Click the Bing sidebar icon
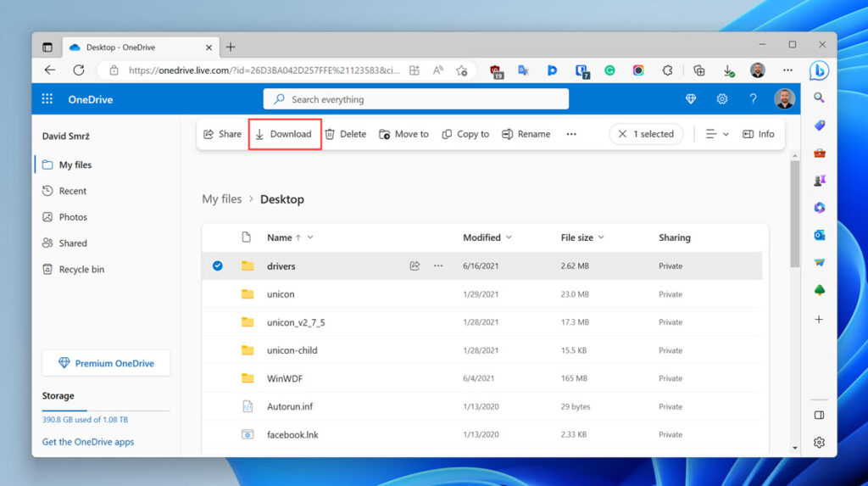868x486 pixels. tap(818, 70)
